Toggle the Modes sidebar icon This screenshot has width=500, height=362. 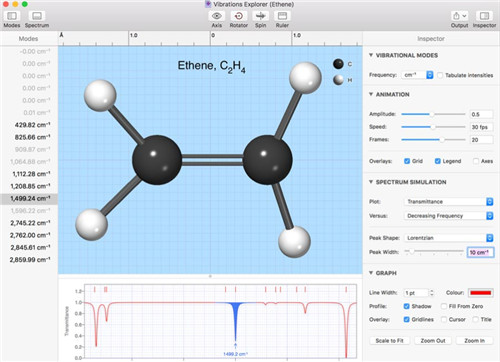[12, 16]
